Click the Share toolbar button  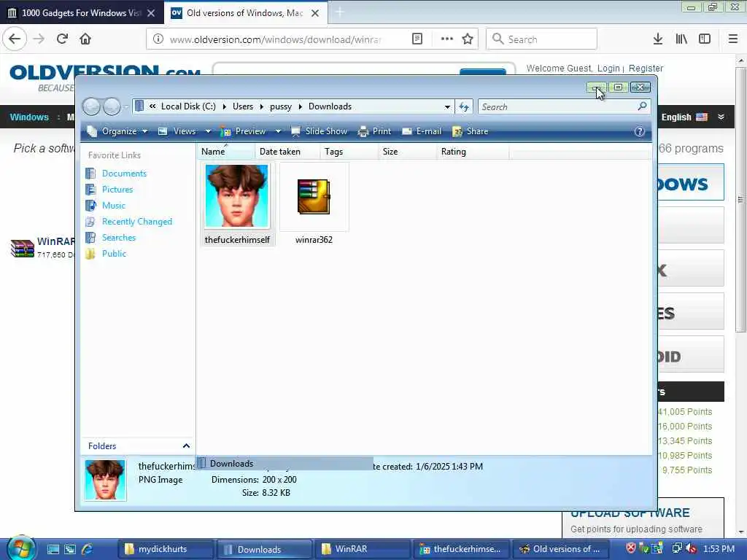(x=471, y=131)
